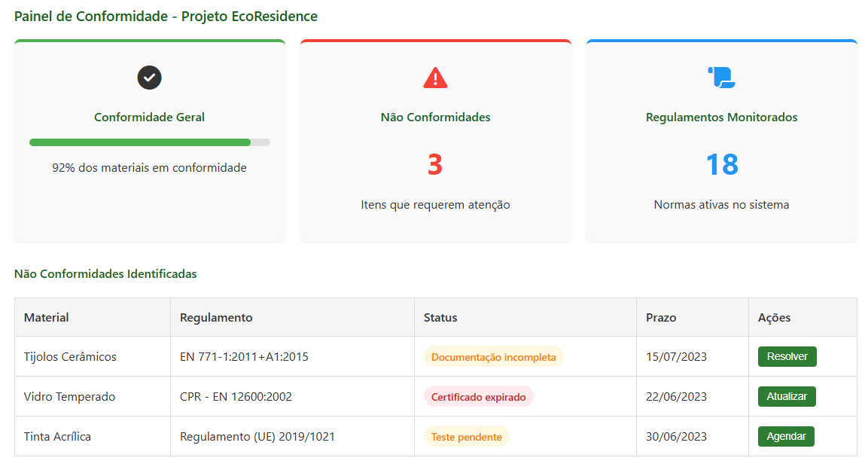This screenshot has height=476, width=868.
Task: Click the green conformity progress bar
Action: pos(149,142)
